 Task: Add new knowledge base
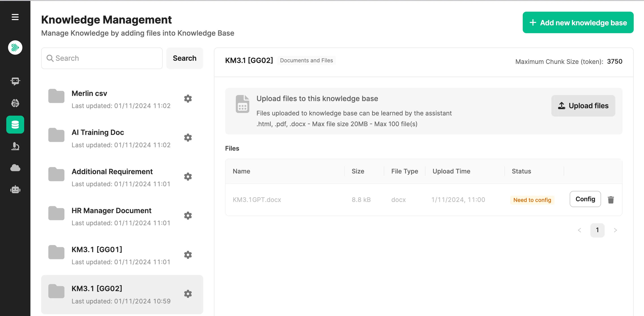(578, 23)
